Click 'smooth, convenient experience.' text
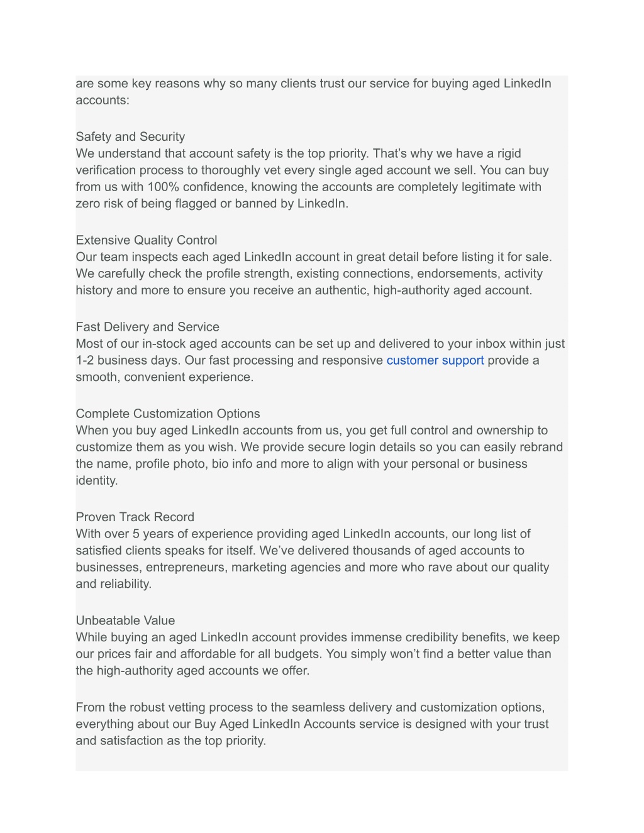644x833 pixels. pos(165,377)
